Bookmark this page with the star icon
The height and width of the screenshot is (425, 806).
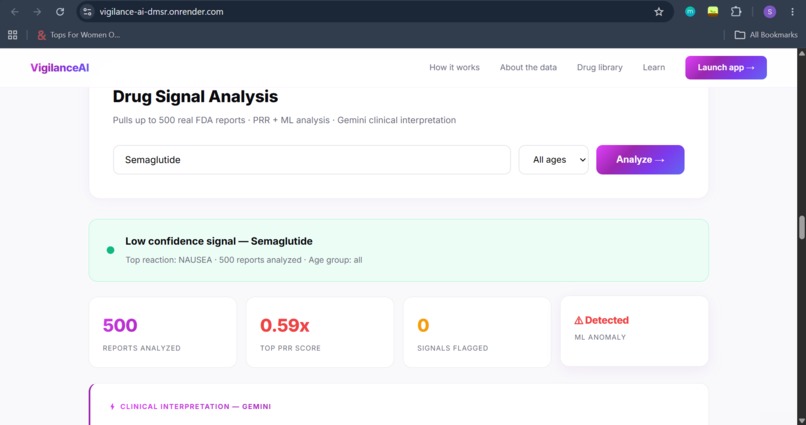coord(658,12)
